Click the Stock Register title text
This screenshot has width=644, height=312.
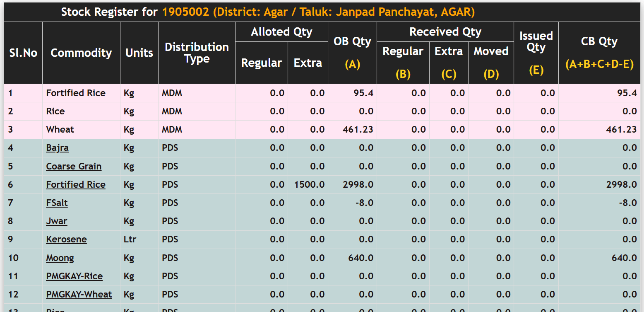pyautogui.click(x=268, y=12)
